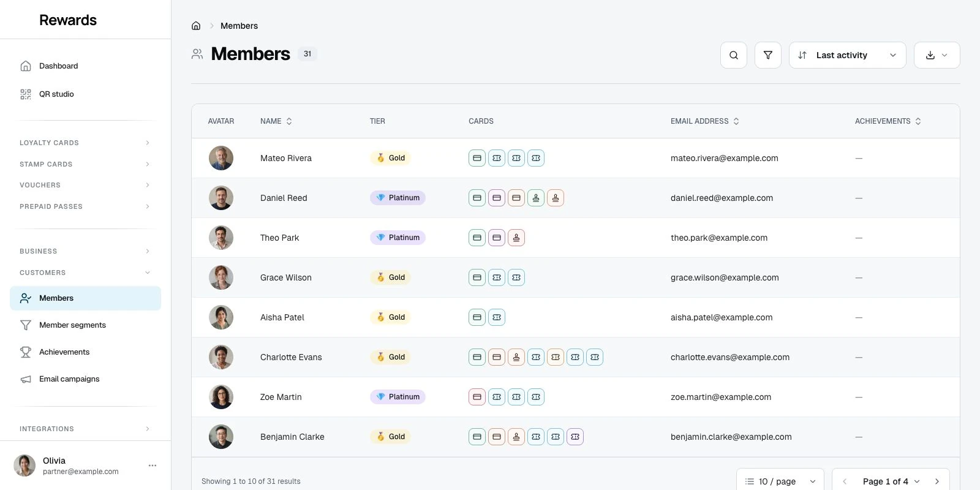The width and height of the screenshot is (980, 490).
Task: Change the 10 / page rows setting
Action: click(780, 481)
